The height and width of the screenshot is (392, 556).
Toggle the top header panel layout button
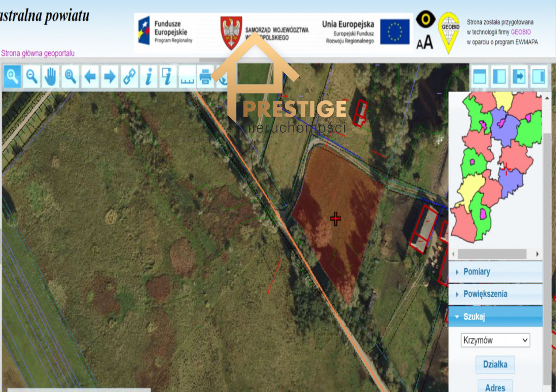(x=480, y=76)
